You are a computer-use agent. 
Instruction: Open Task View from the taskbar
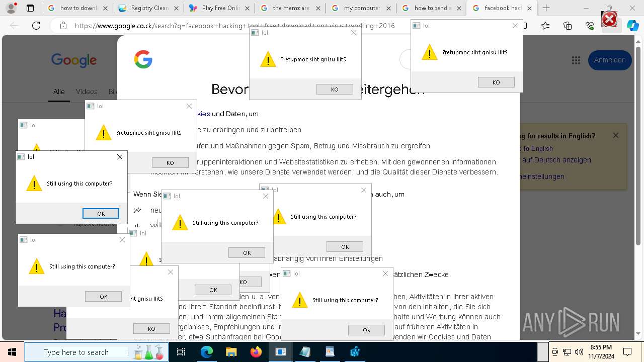[x=181, y=352]
